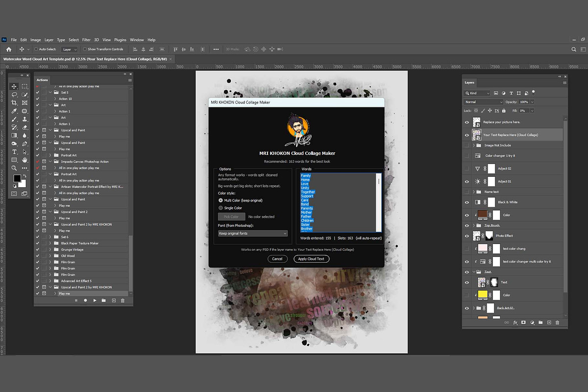Select the Eraser tool
The image size is (588, 392).
(24, 127)
